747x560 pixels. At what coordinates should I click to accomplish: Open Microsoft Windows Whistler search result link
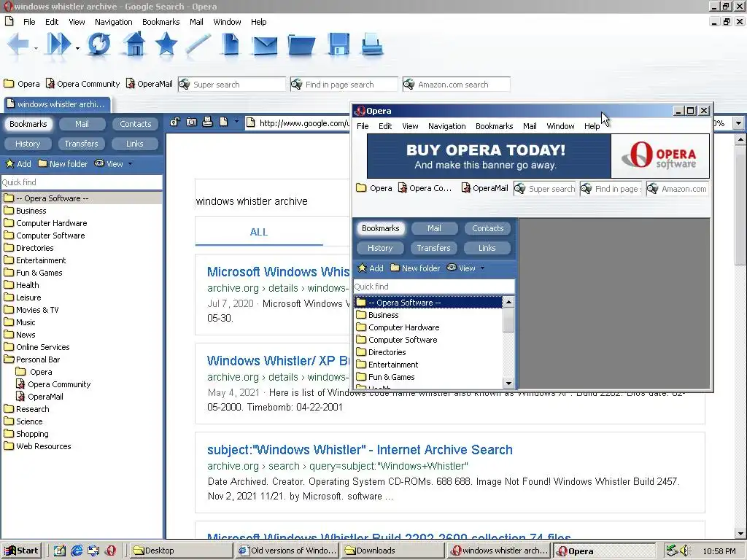[278, 272]
